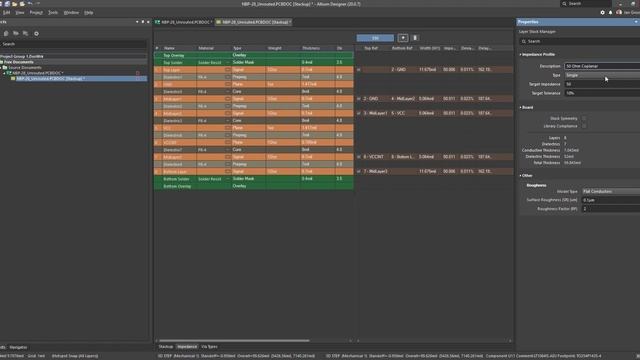Edit the Surface Roughness field
640x360 pixels.
tap(611, 200)
